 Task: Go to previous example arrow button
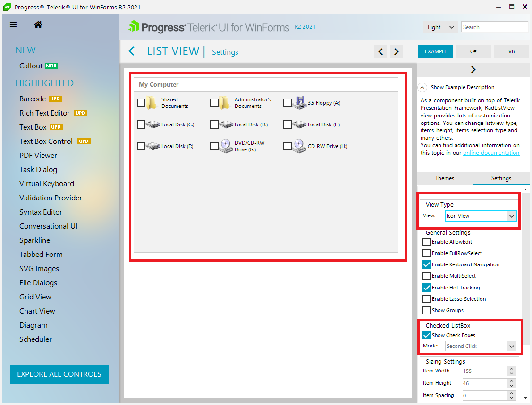coord(380,51)
